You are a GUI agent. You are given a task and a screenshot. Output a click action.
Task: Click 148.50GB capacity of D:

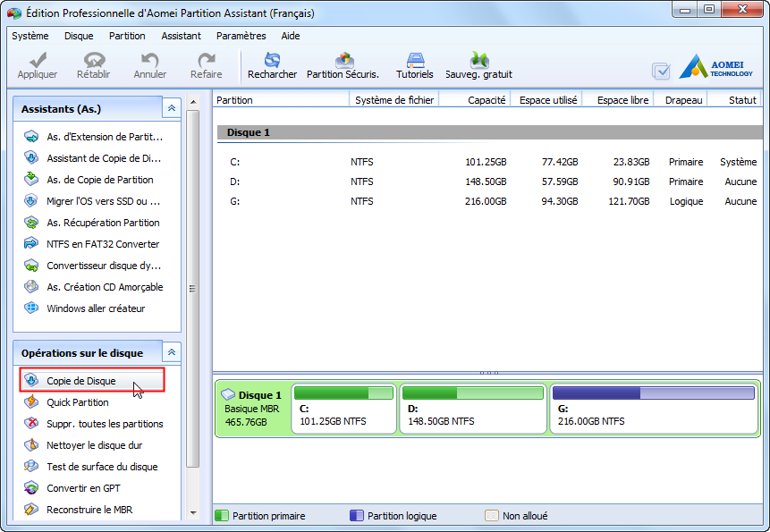pos(486,182)
